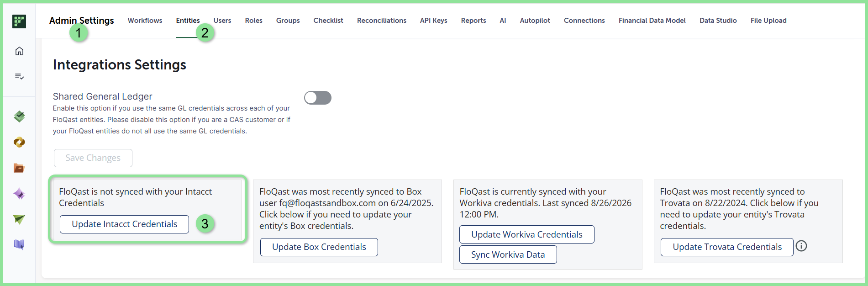Viewport: 868px width, 286px height.
Task: Click the Save Changes button
Action: pos(93,158)
